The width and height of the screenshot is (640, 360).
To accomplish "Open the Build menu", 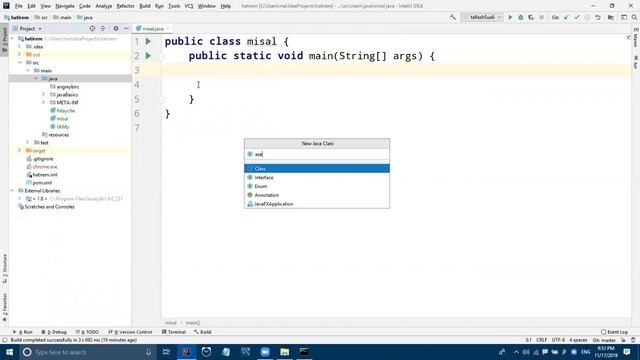I will coord(145,6).
